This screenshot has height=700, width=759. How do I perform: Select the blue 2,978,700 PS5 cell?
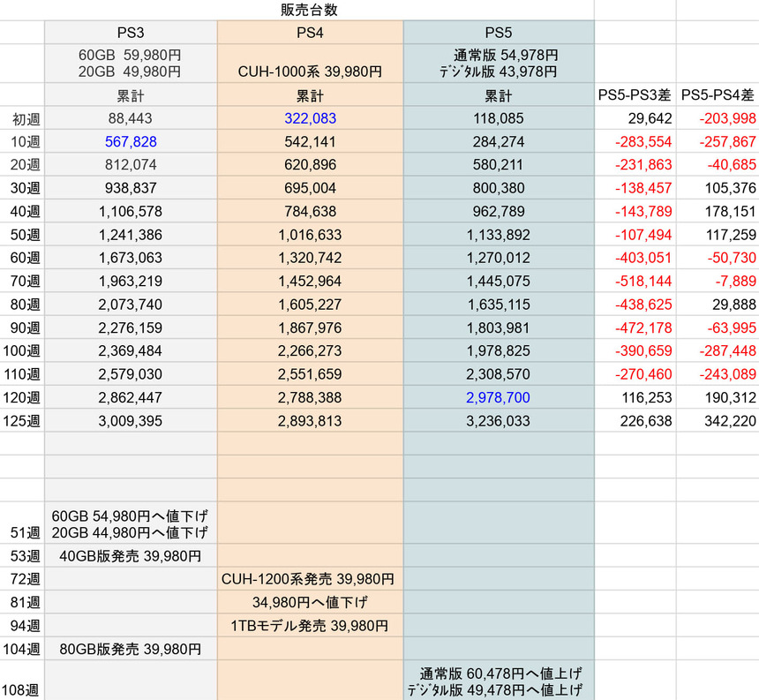[499, 397]
